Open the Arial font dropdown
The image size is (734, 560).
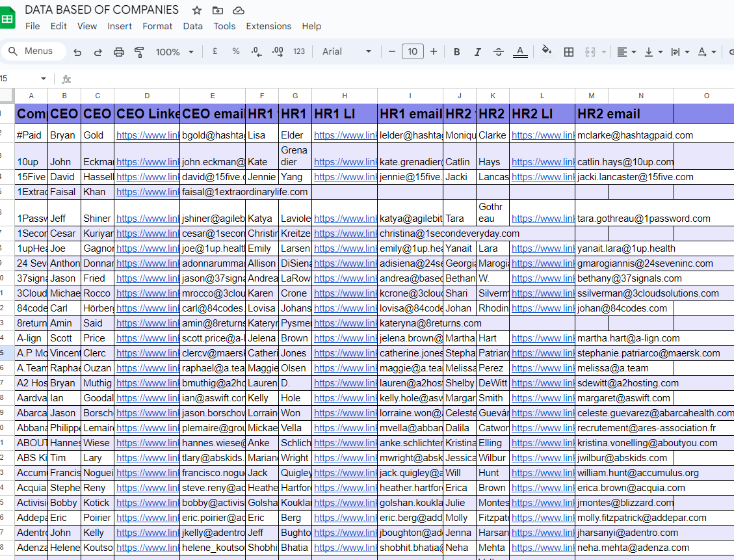347,51
